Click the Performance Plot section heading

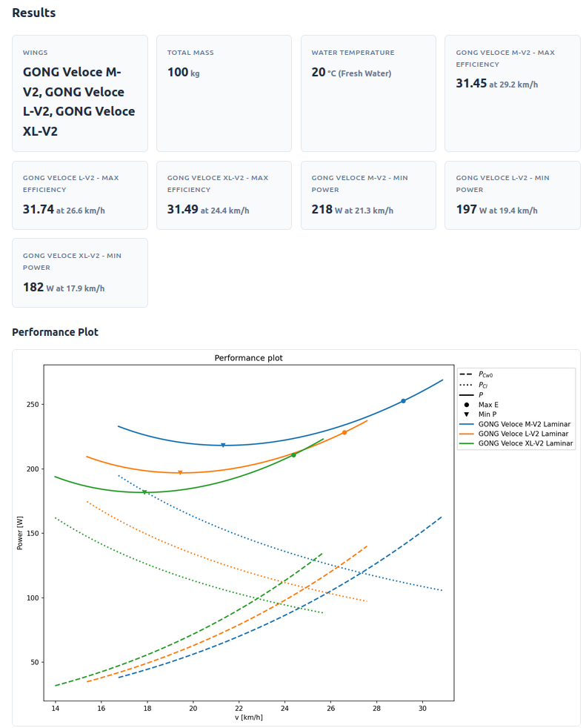pyautogui.click(x=55, y=332)
